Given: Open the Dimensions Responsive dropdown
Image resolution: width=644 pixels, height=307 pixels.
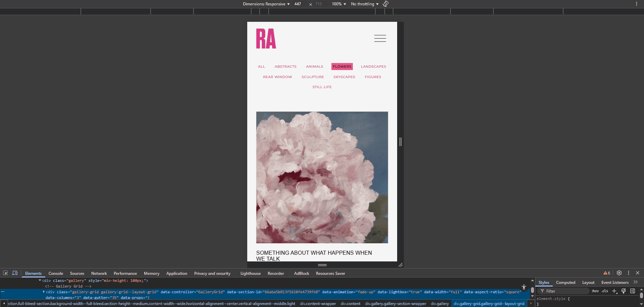Looking at the screenshot, I should 266,4.
